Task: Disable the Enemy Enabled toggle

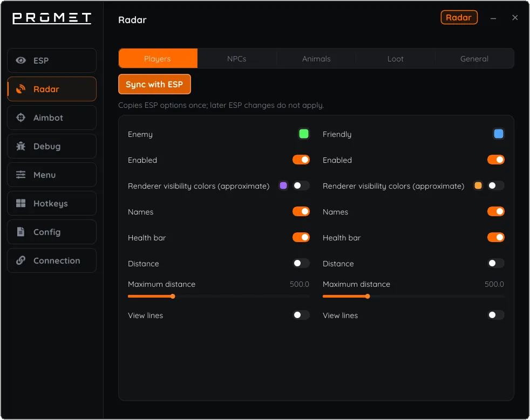Action: pyautogui.click(x=301, y=160)
